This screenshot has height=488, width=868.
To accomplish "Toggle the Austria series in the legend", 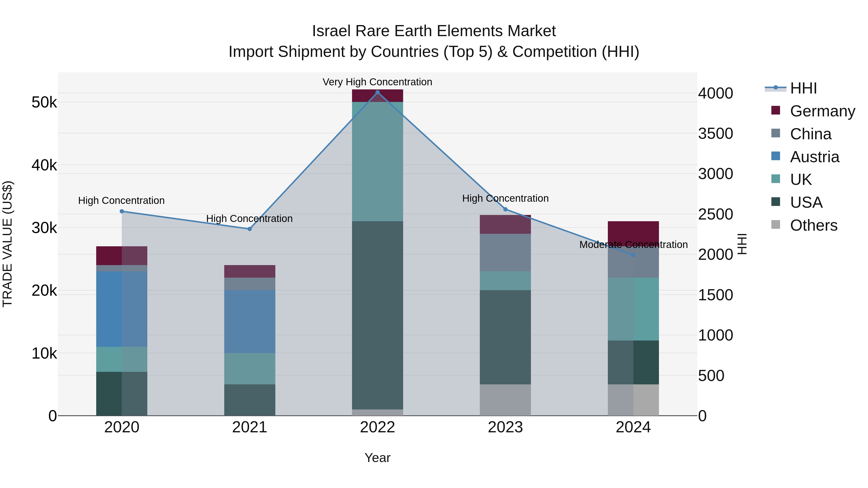I will (x=805, y=157).
